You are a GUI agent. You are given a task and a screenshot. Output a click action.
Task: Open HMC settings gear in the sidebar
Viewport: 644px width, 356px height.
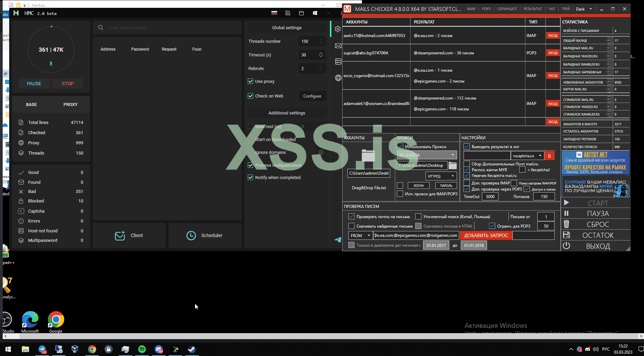point(338,29)
